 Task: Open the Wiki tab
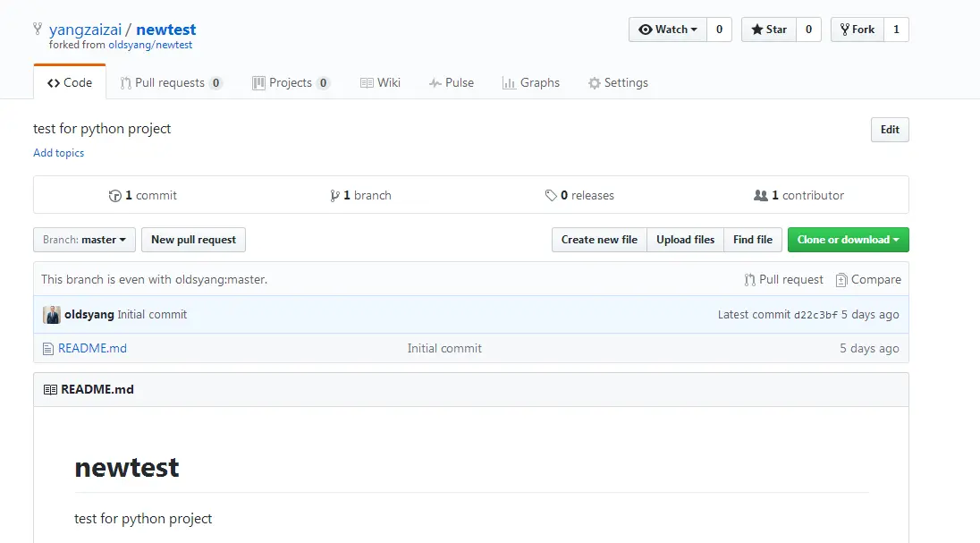click(x=380, y=82)
